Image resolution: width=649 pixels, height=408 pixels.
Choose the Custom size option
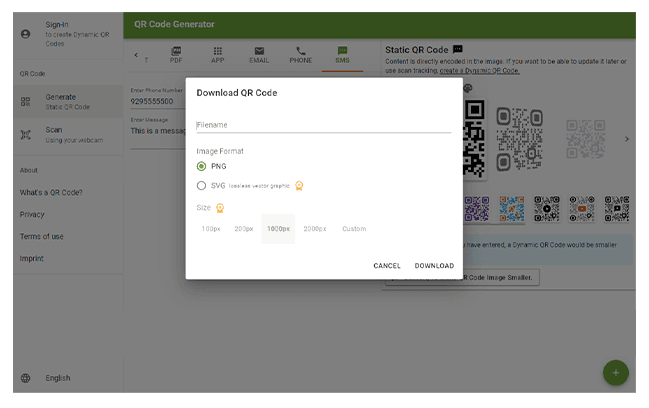(354, 229)
